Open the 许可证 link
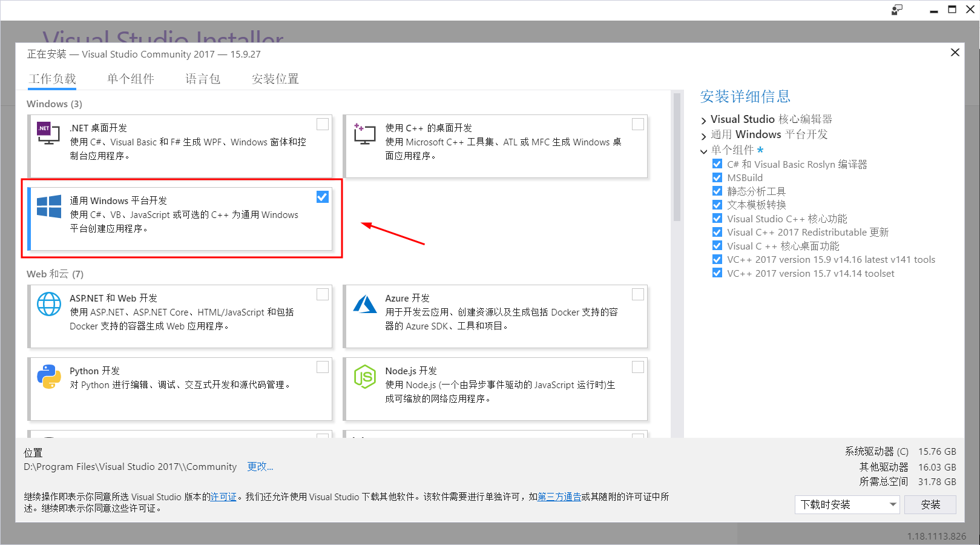 tap(223, 497)
